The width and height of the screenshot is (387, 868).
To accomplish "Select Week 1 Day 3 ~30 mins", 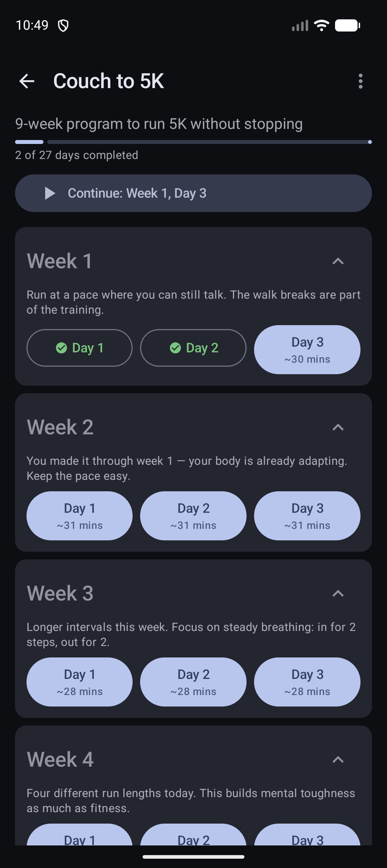I will click(x=307, y=349).
